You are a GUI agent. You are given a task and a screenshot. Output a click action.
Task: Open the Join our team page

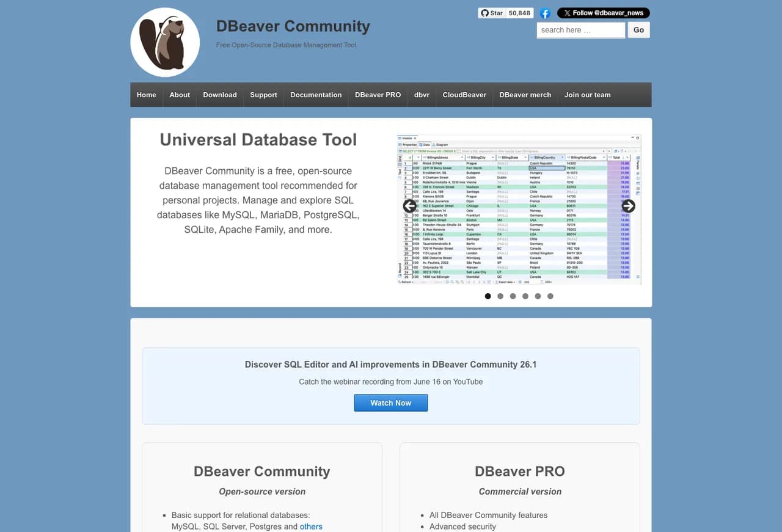pos(588,95)
